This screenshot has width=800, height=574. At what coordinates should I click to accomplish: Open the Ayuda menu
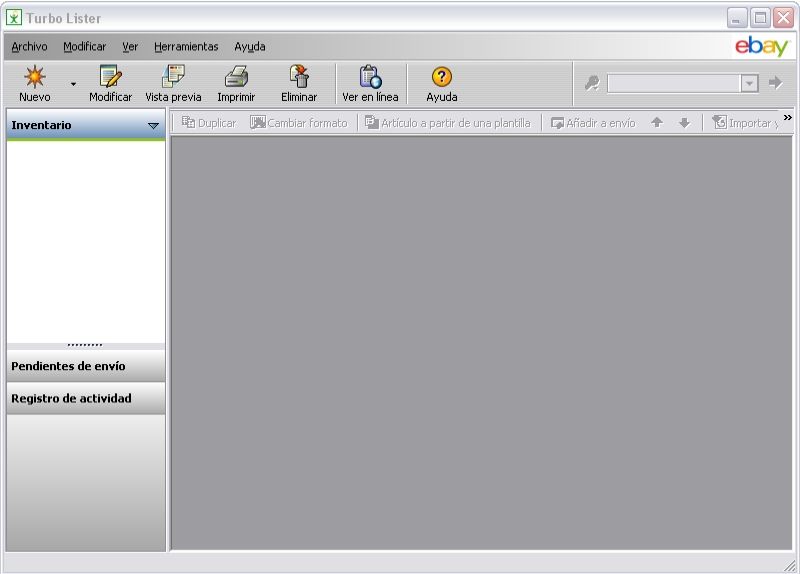click(x=250, y=46)
